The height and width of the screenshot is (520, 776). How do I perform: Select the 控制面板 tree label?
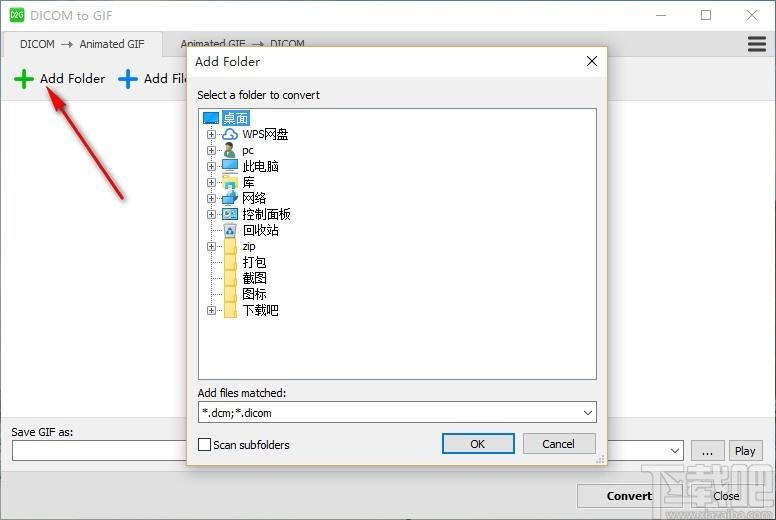tap(266, 214)
